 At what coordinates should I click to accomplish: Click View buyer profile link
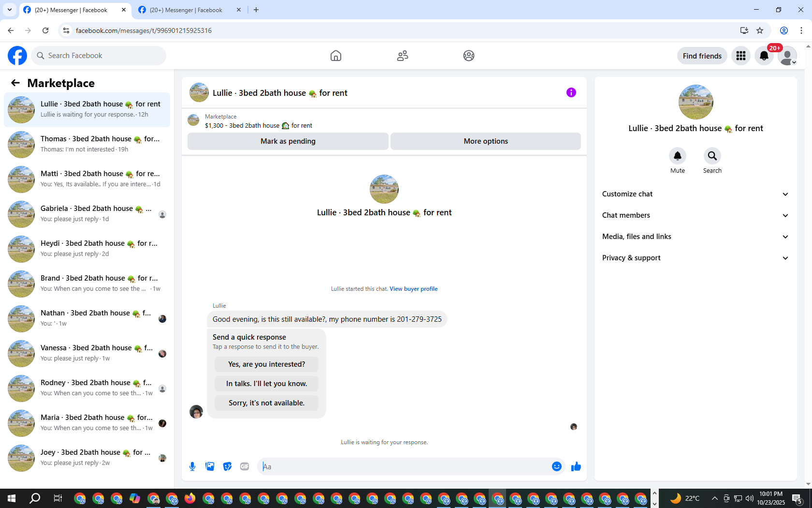point(414,289)
